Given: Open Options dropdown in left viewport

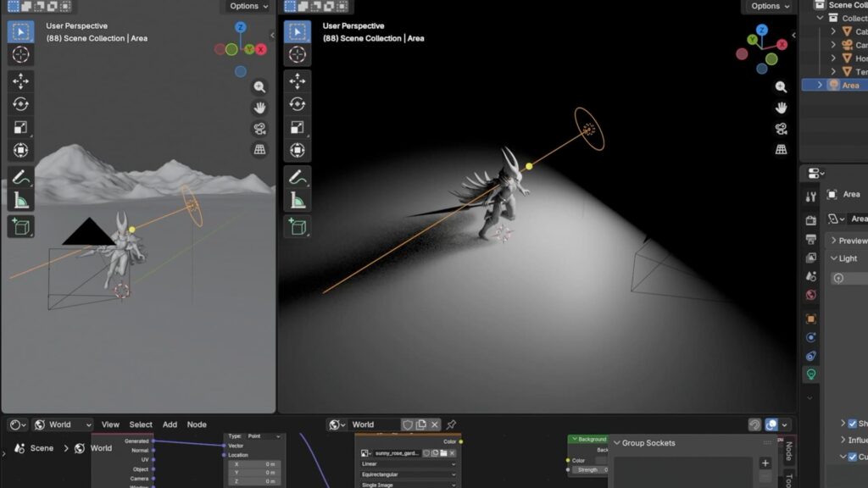Looking at the screenshot, I should click(248, 6).
